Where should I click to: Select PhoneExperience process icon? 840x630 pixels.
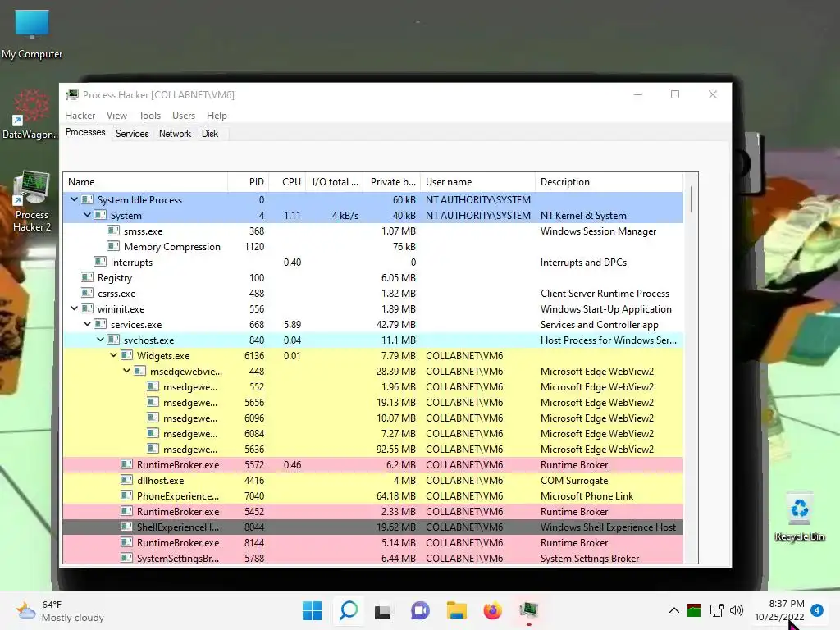tap(126, 495)
